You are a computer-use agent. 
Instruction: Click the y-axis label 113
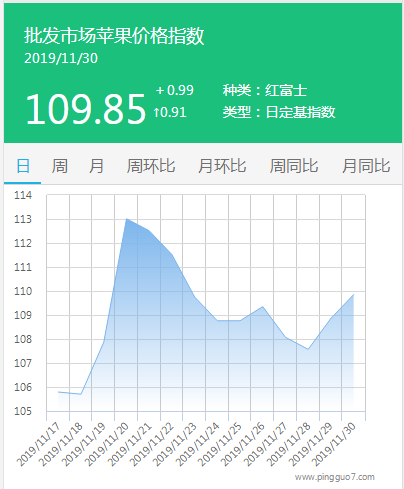coord(23,219)
